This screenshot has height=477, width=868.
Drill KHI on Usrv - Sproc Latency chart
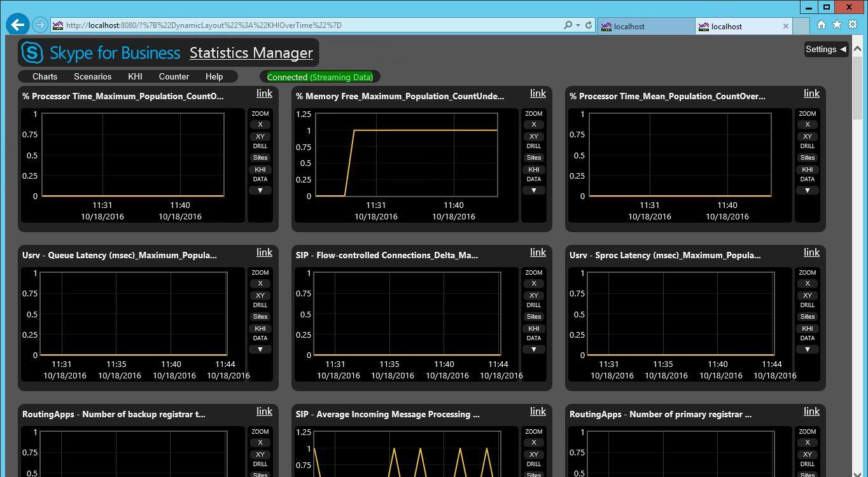[807, 329]
